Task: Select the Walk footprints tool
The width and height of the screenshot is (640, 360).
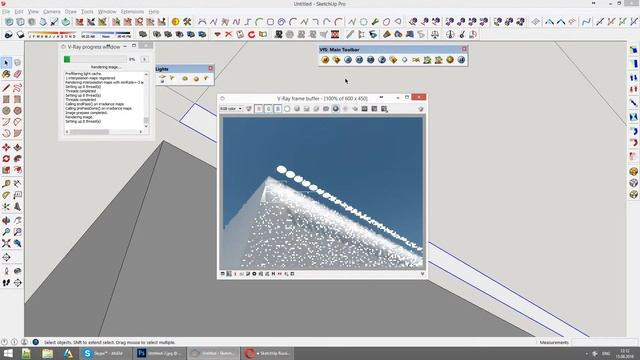Action: (6, 282)
